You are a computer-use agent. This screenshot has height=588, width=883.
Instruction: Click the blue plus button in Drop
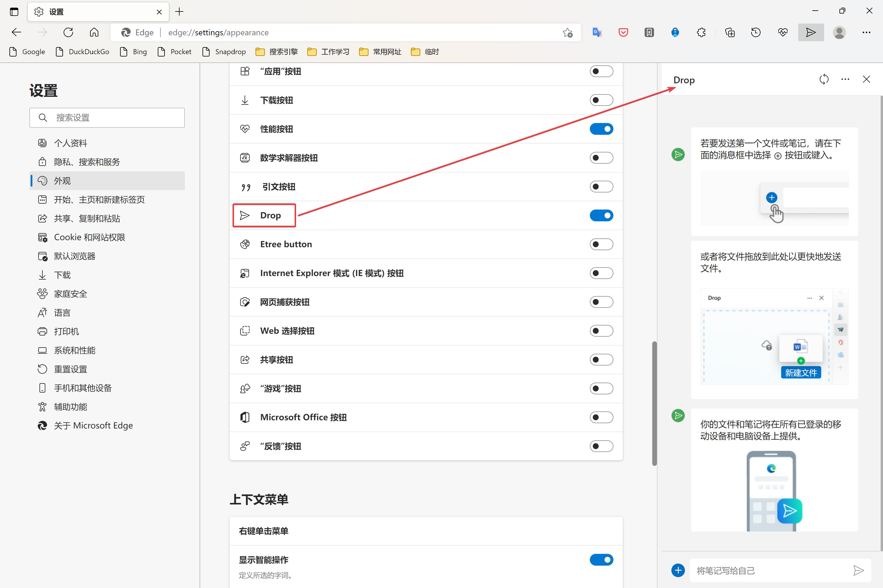coord(678,570)
